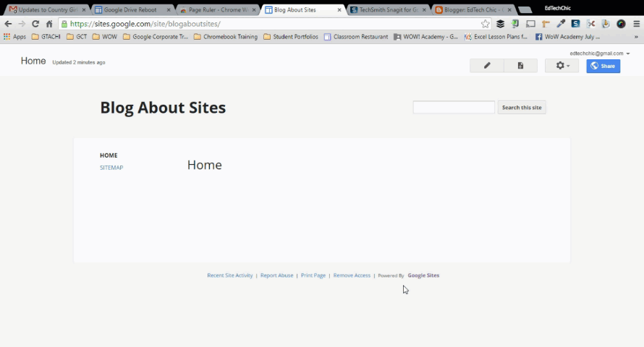Click the Remove Access link
This screenshot has width=644, height=347.
coord(352,275)
